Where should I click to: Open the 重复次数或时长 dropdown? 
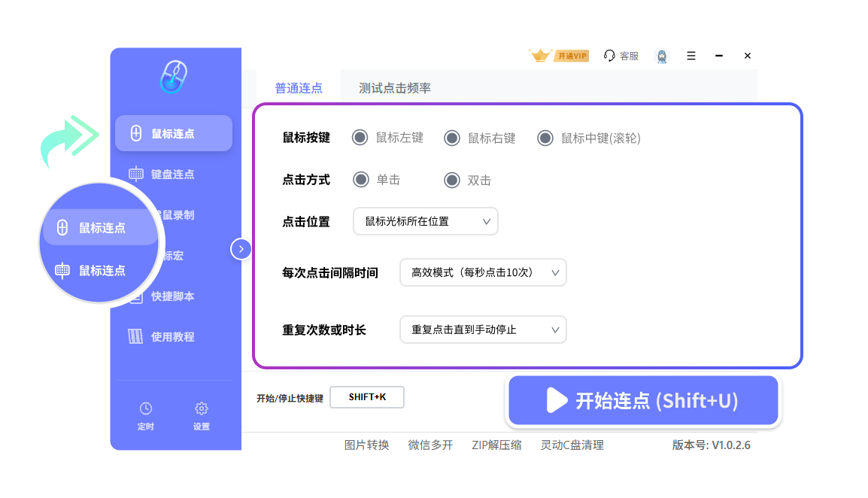coord(483,329)
